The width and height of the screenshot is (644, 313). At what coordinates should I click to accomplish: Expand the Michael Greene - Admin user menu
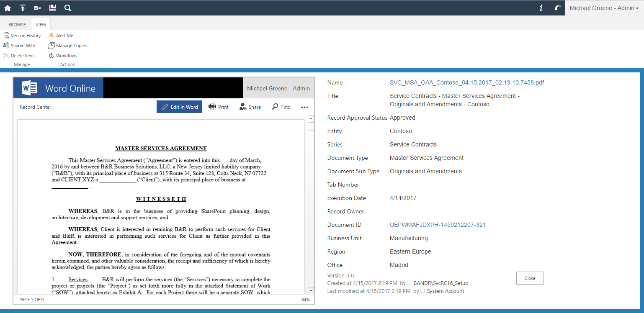[604, 8]
